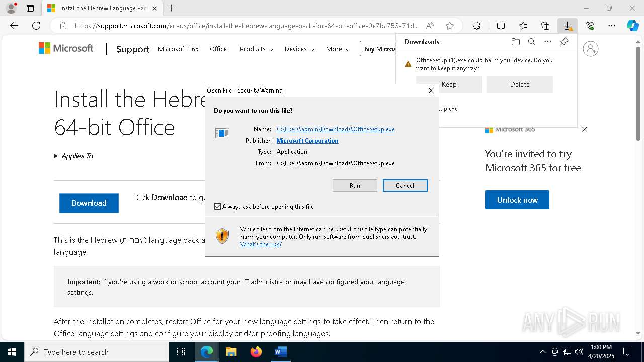Open the OfficeSetup.exe file path link
The width and height of the screenshot is (644, 362).
click(336, 129)
